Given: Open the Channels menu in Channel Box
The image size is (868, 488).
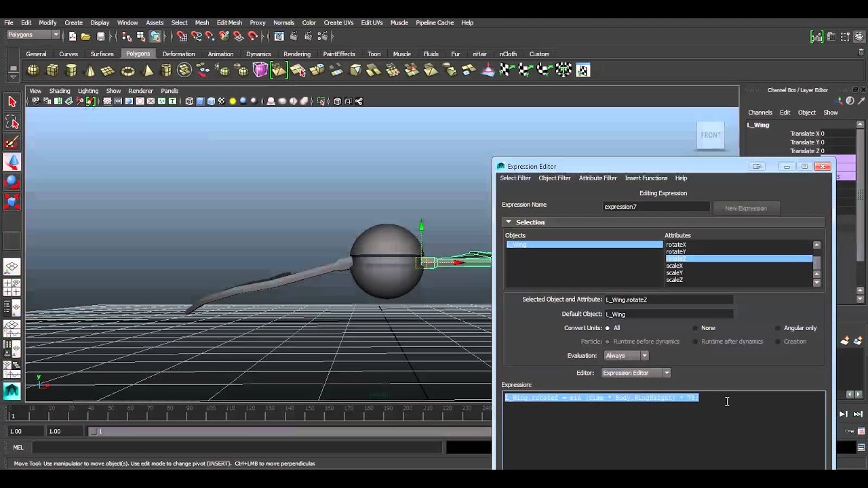Looking at the screenshot, I should point(760,113).
